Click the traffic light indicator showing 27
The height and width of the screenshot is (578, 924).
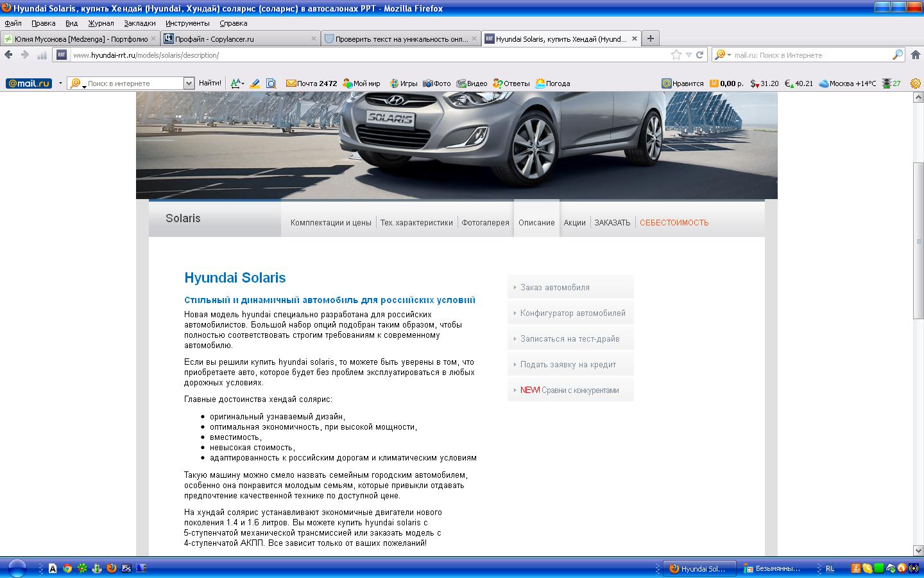tap(891, 83)
